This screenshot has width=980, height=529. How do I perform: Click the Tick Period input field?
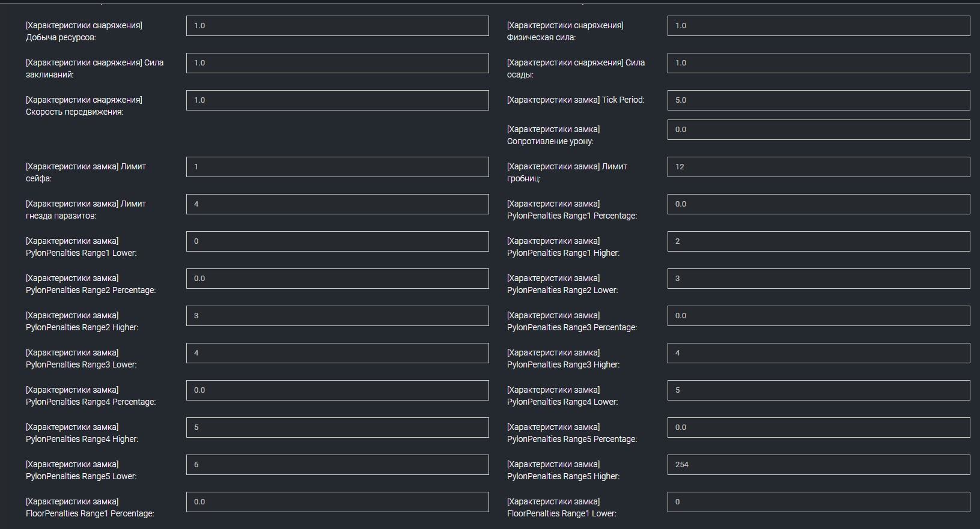[x=818, y=100]
